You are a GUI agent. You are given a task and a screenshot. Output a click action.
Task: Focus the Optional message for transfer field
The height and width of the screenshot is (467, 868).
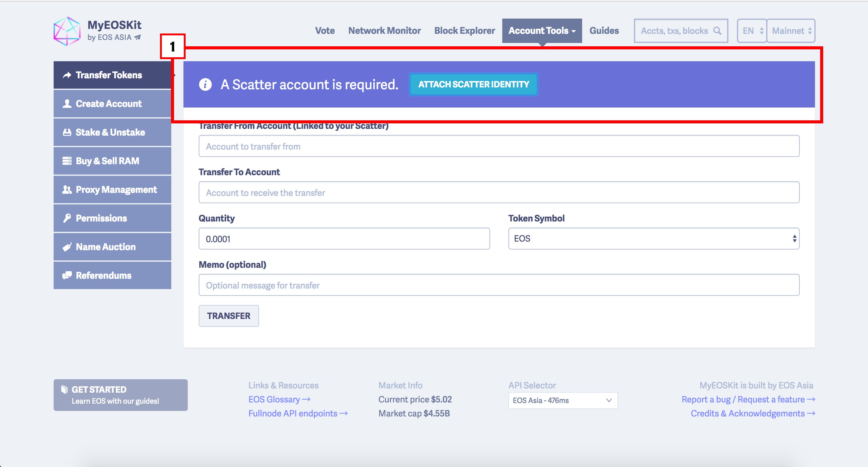[499, 285]
